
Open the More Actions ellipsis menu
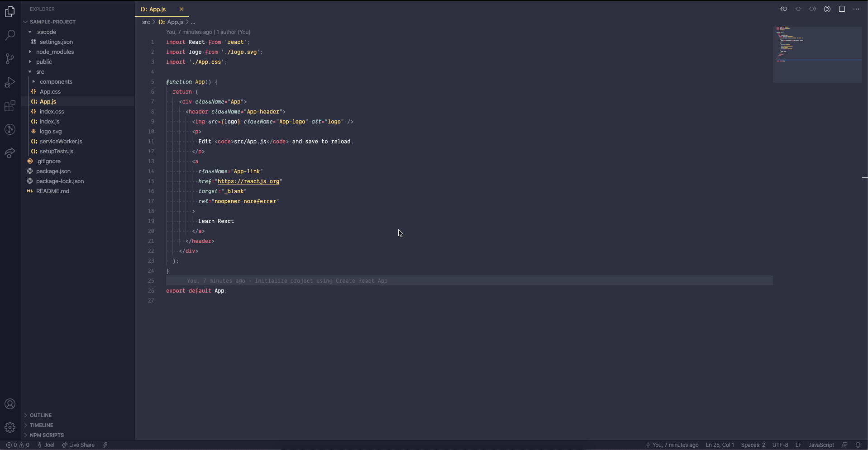pyautogui.click(x=856, y=9)
